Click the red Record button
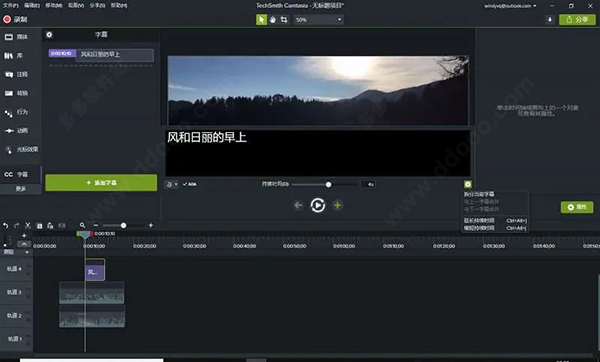 (x=15, y=19)
